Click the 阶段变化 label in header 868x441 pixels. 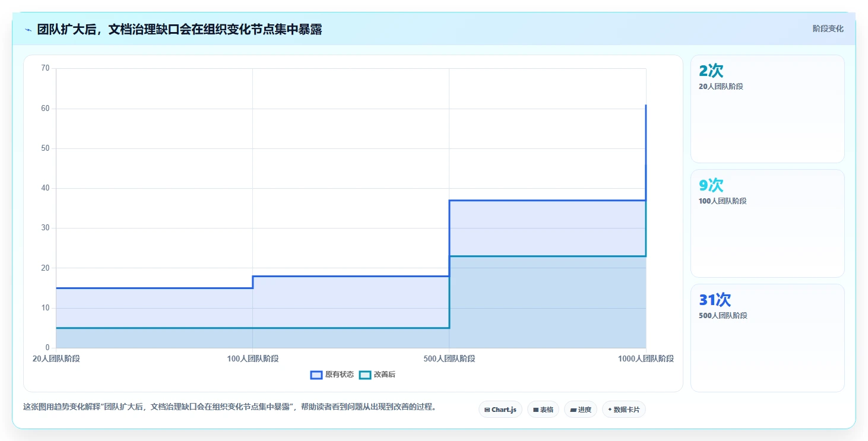828,28
